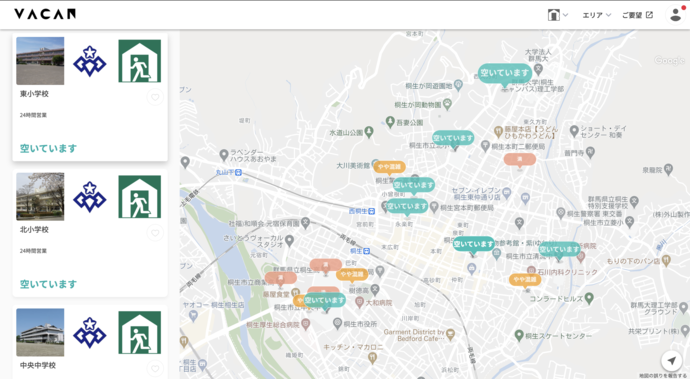Click the 普門寺 temple pin

591,152
